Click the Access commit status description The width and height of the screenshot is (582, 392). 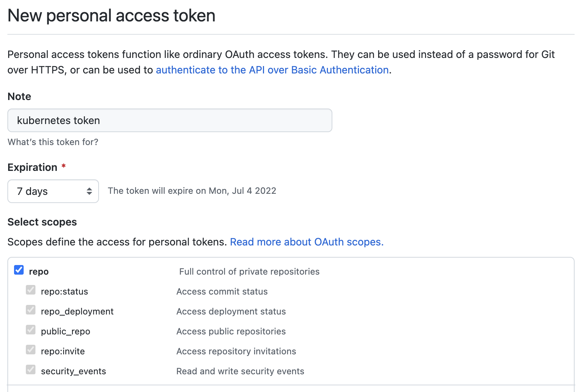(222, 291)
